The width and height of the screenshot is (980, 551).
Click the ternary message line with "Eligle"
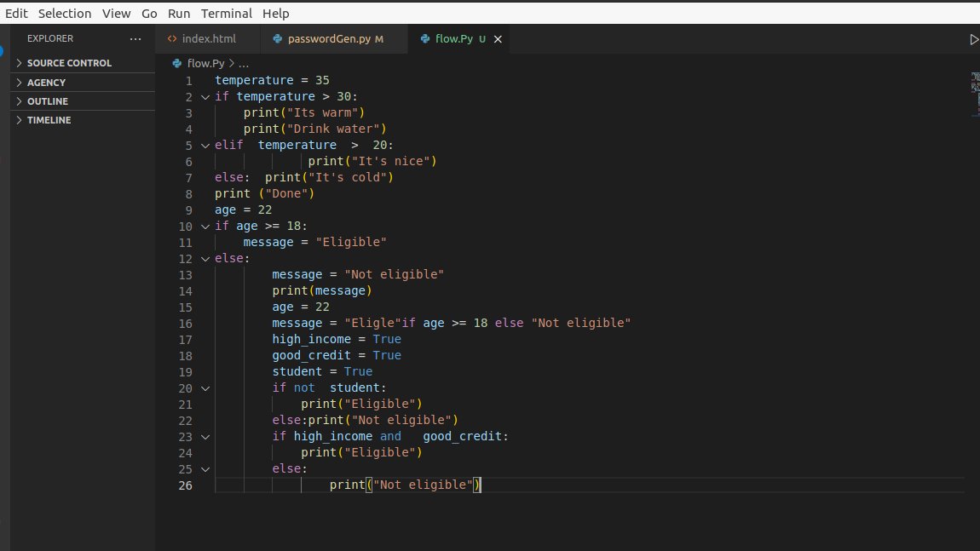coord(452,323)
